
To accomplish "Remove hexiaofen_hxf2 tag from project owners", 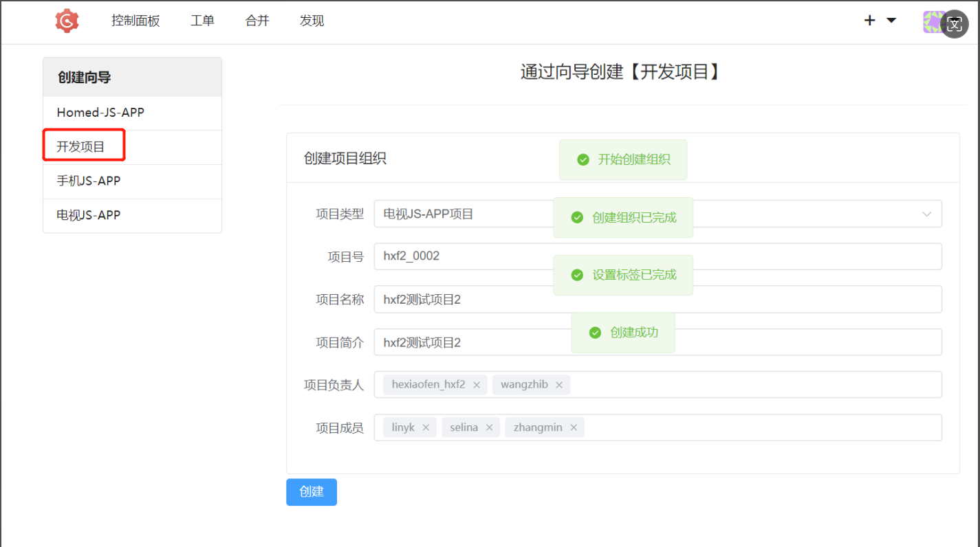I will pos(476,385).
